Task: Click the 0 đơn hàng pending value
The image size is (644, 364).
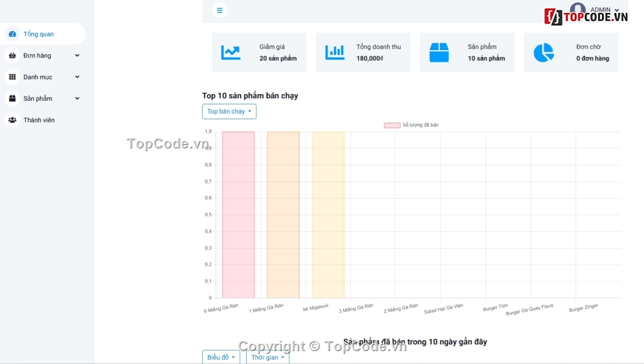Action: [x=592, y=58]
